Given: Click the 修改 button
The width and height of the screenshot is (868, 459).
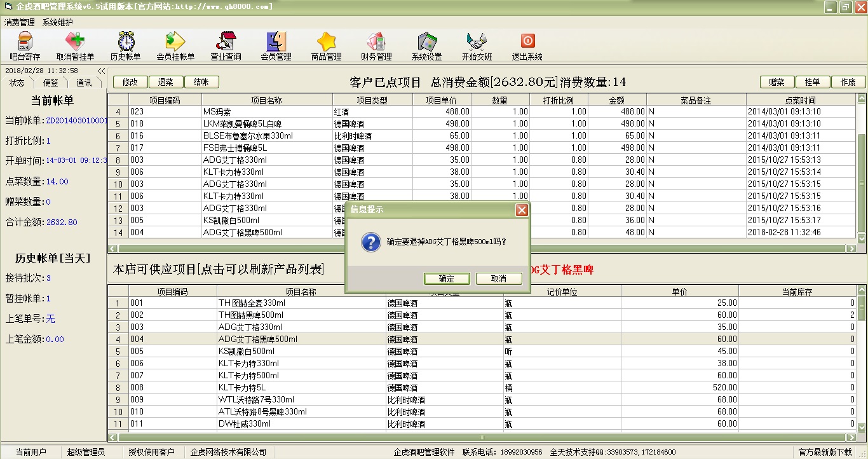Looking at the screenshot, I should pos(130,82).
